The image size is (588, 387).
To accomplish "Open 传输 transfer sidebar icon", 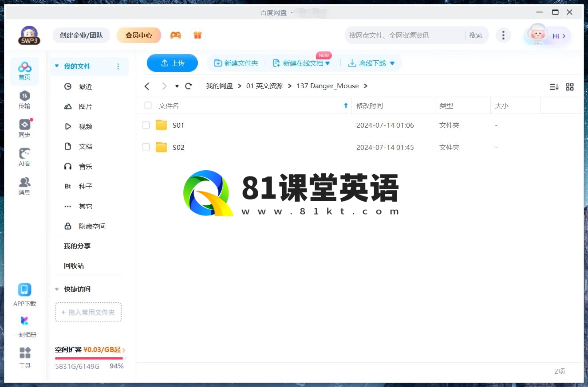I will [x=24, y=100].
